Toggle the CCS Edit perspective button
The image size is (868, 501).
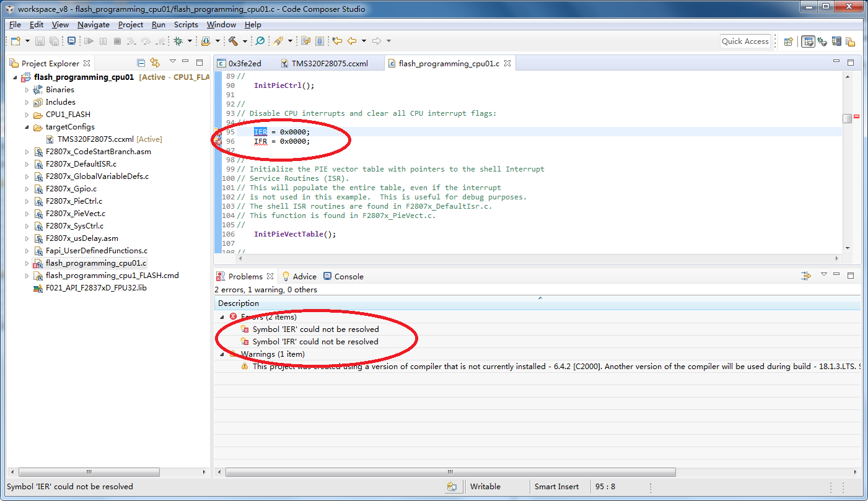coord(808,41)
